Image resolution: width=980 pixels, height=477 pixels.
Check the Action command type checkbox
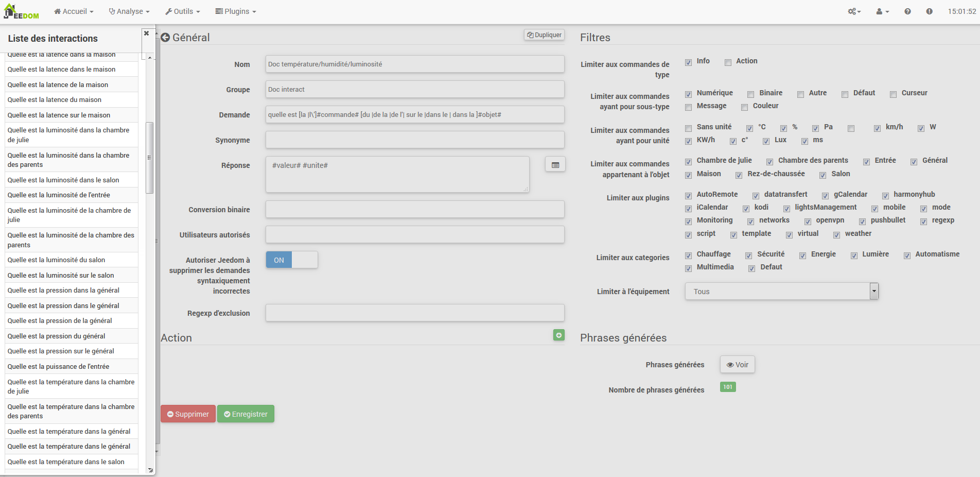pyautogui.click(x=728, y=62)
